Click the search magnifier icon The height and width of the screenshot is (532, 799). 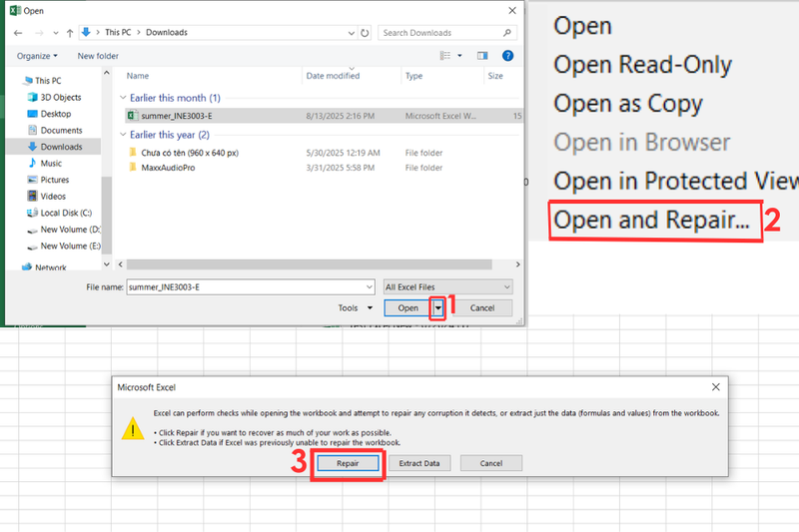(x=507, y=33)
